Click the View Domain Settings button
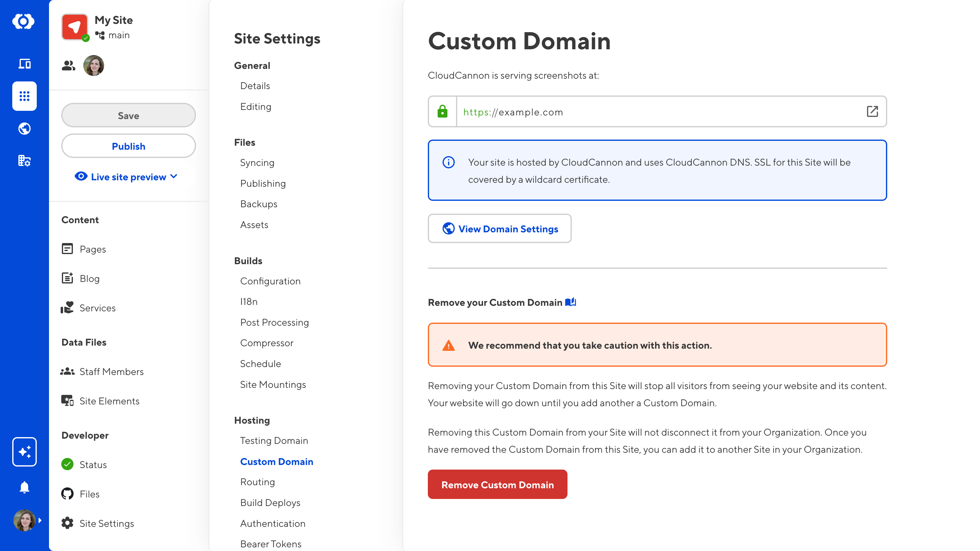Viewport: 980px width, 551px height. (x=499, y=229)
